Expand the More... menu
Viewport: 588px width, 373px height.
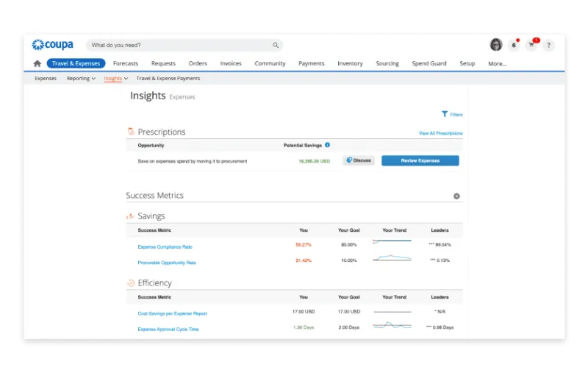(498, 64)
